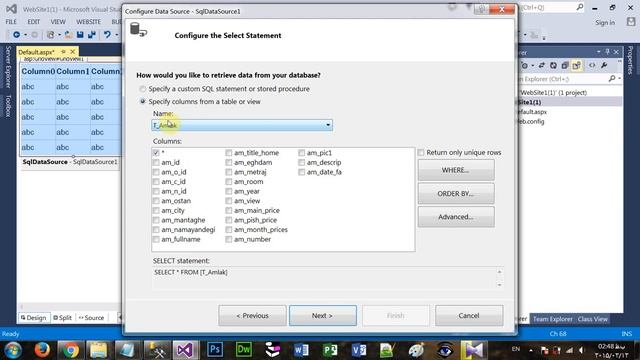Click search magnifier in Solution Explorer box
The height and width of the screenshot is (360, 640).
point(612,78)
